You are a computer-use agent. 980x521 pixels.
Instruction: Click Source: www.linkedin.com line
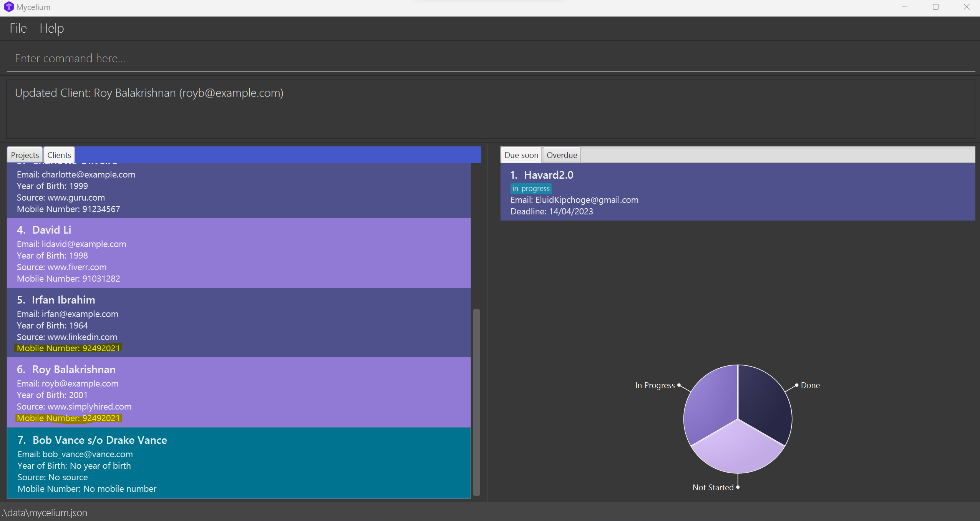[x=67, y=337]
